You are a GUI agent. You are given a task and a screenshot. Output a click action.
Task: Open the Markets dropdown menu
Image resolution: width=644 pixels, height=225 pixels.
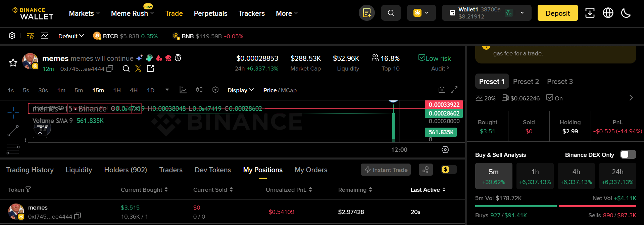coord(84,13)
